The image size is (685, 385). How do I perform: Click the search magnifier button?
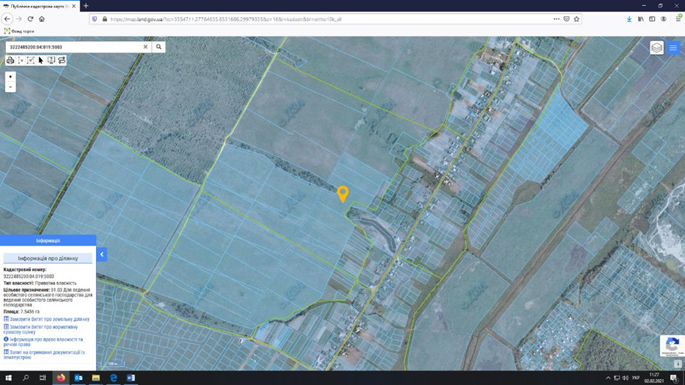pyautogui.click(x=159, y=47)
